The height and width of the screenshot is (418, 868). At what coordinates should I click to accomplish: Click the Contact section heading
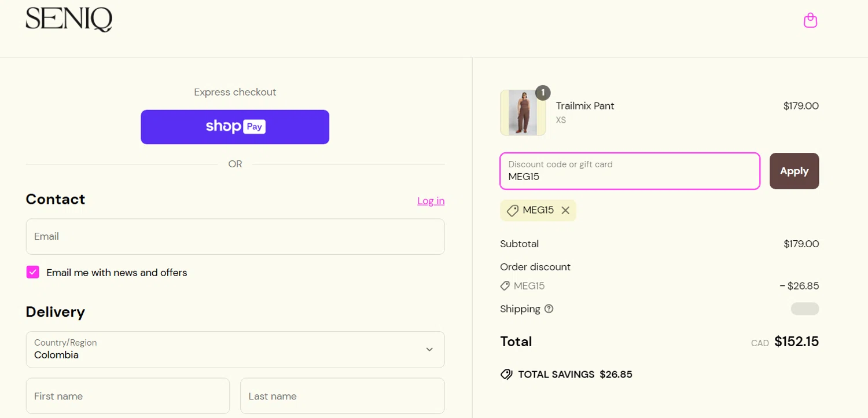pos(56,199)
